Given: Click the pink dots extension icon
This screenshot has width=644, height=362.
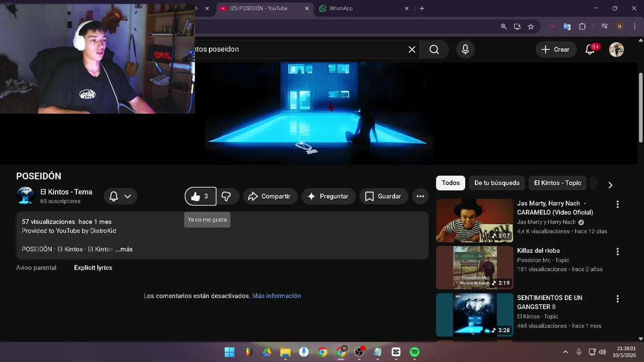Looking at the screenshot, I should click(x=552, y=27).
